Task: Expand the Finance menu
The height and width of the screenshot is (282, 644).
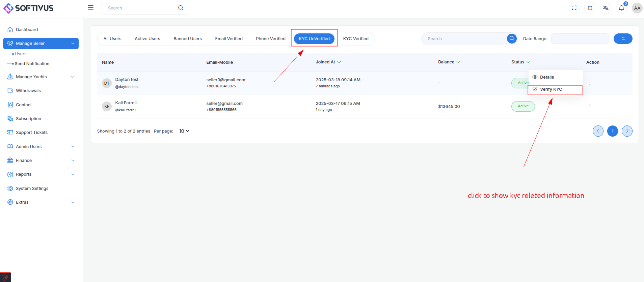Action: [41, 160]
